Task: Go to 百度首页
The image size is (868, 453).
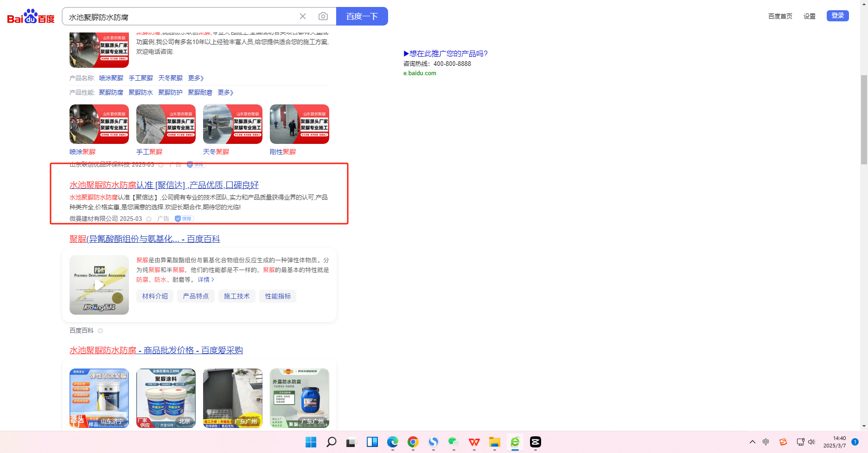Action: coord(780,16)
